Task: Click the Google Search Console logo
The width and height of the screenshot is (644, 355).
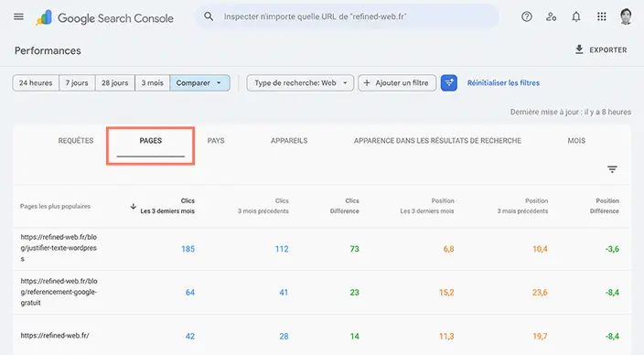Action: click(x=104, y=17)
